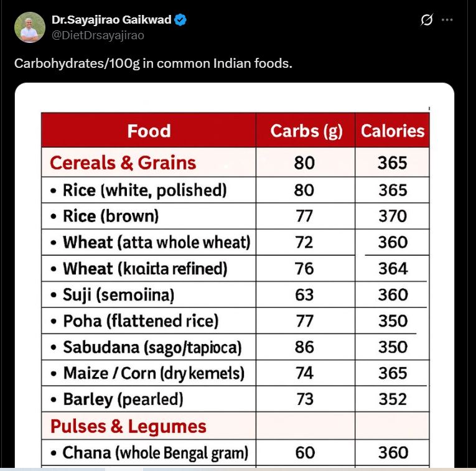This screenshot has height=471, width=476.
Task: Click the Poha (flattened rice) row label
Action: click(x=141, y=321)
